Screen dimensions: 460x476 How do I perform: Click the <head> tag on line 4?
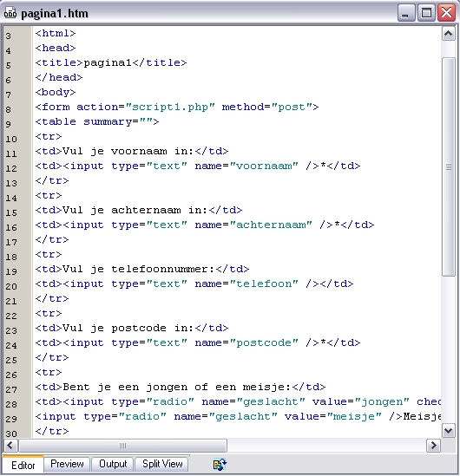[x=56, y=48]
